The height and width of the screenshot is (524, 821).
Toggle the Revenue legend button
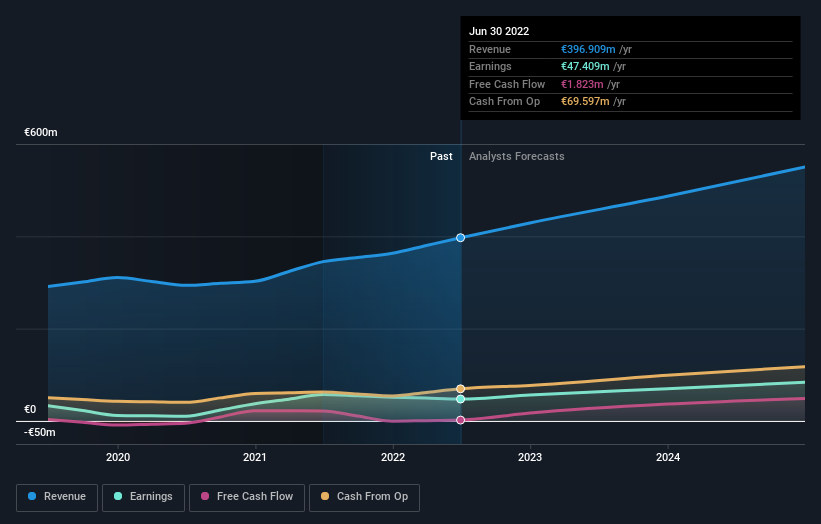tap(57, 497)
